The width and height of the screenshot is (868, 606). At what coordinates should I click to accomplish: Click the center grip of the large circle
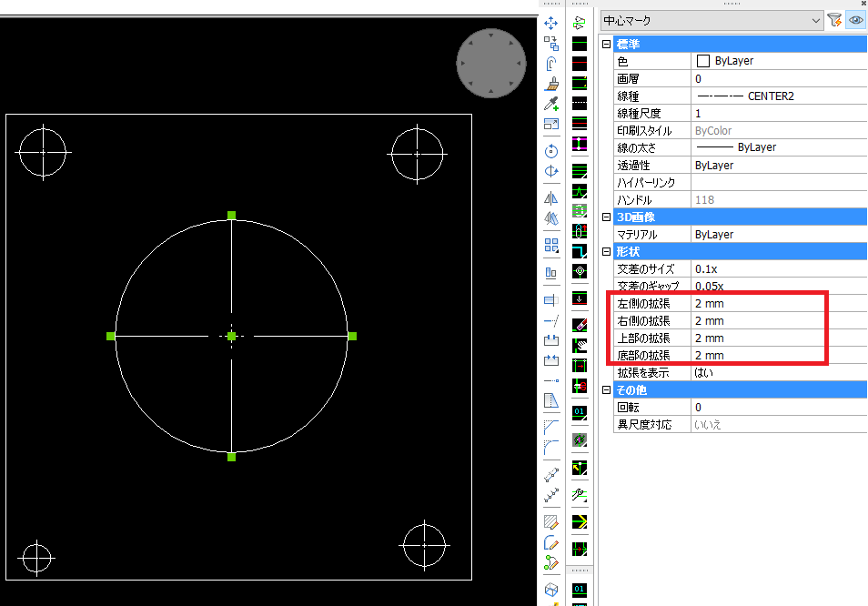pyautogui.click(x=231, y=336)
